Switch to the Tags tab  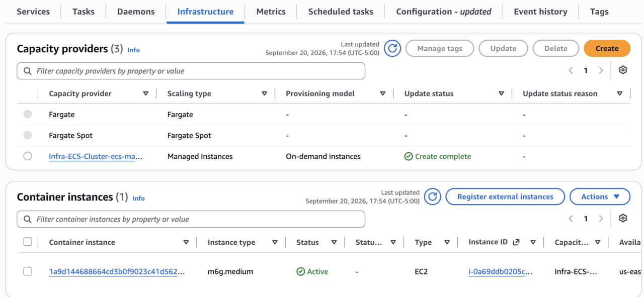point(599,12)
